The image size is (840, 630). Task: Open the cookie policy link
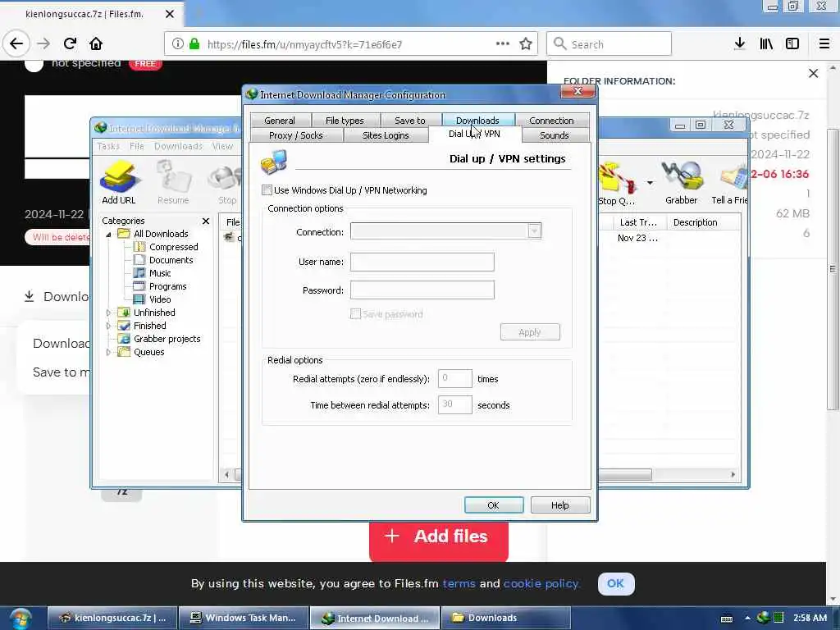coord(541,583)
